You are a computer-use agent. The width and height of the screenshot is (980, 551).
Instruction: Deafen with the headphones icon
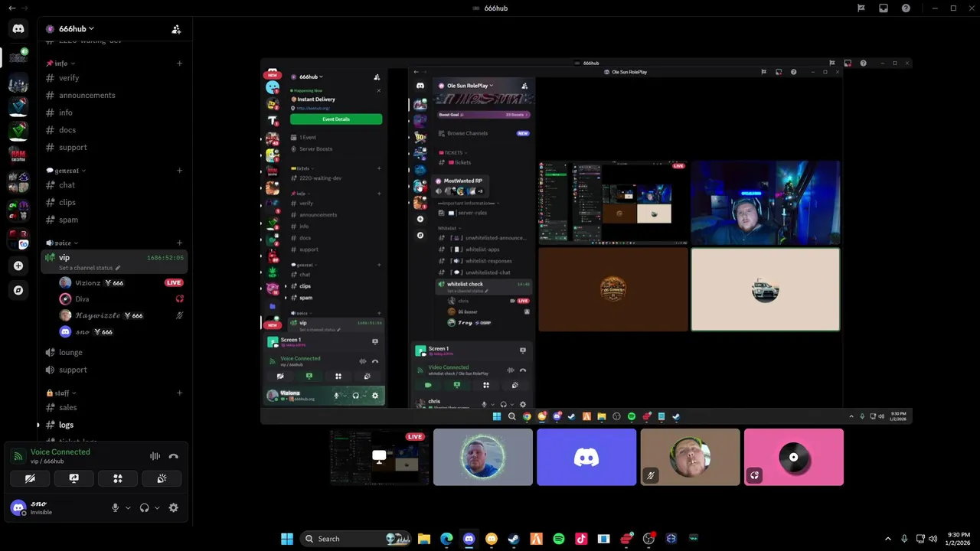[144, 507]
